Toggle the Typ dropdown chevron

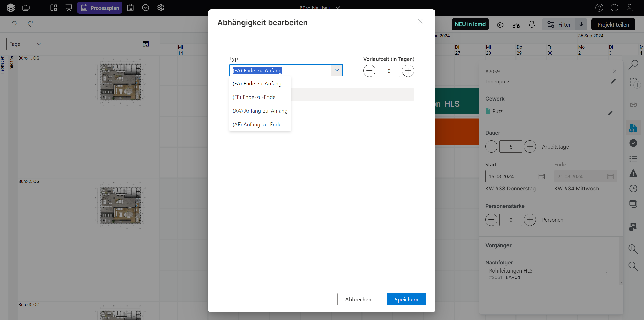click(x=337, y=70)
